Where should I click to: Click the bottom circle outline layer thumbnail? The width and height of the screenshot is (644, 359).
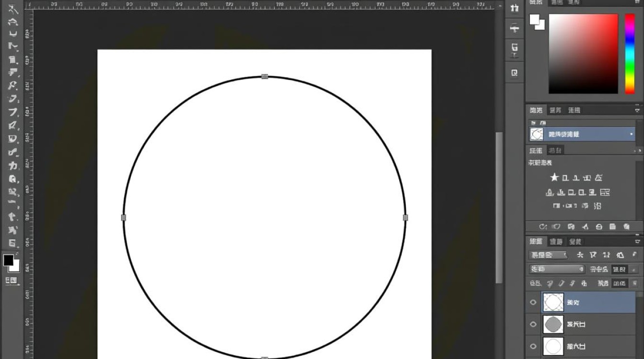553,346
